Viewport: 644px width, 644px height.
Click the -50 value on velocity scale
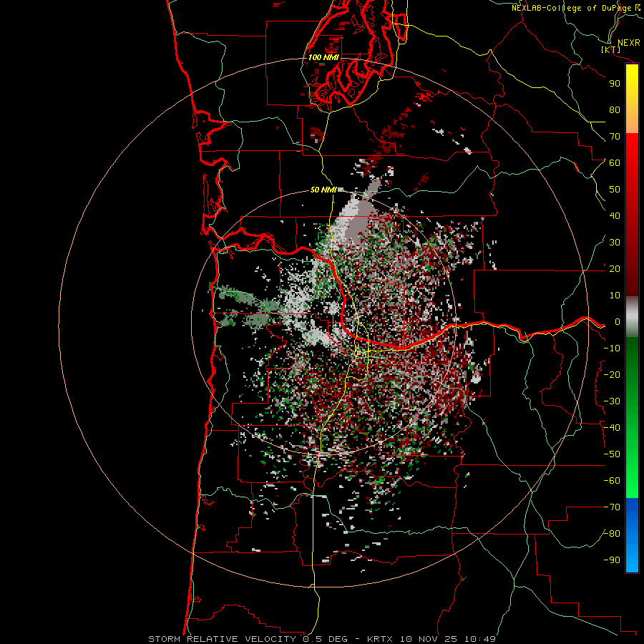click(x=612, y=454)
